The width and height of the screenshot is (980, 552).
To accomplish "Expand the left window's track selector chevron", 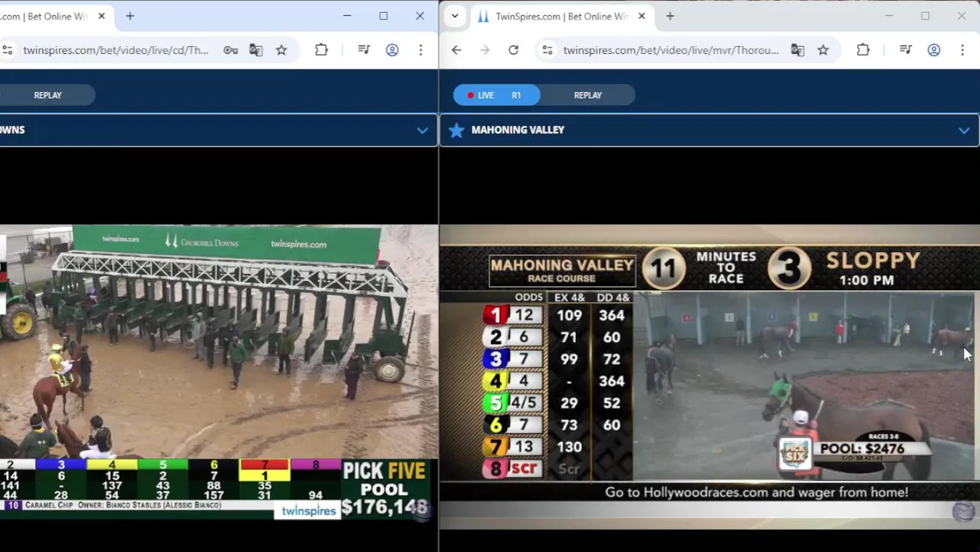I will 422,130.
